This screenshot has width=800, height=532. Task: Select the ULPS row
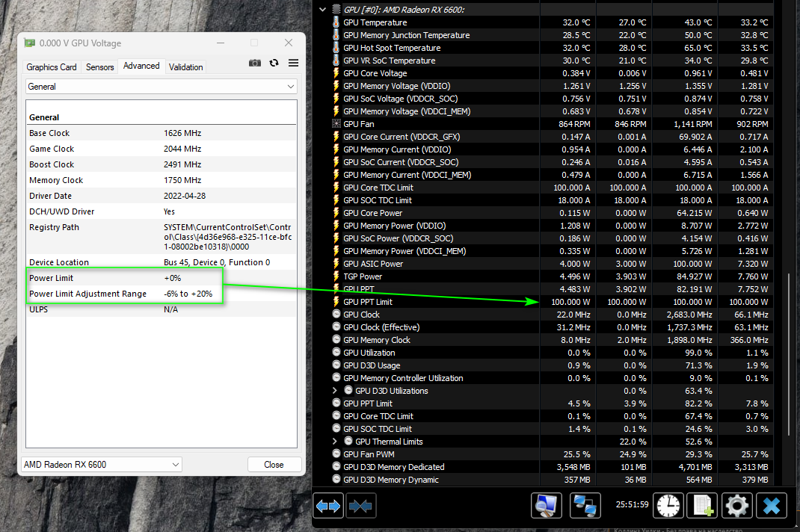pos(161,309)
